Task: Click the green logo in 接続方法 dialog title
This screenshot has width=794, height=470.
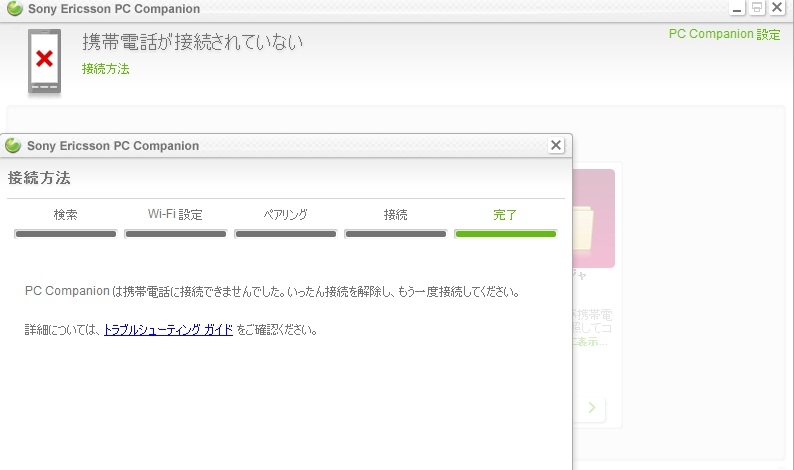Action: [13, 145]
